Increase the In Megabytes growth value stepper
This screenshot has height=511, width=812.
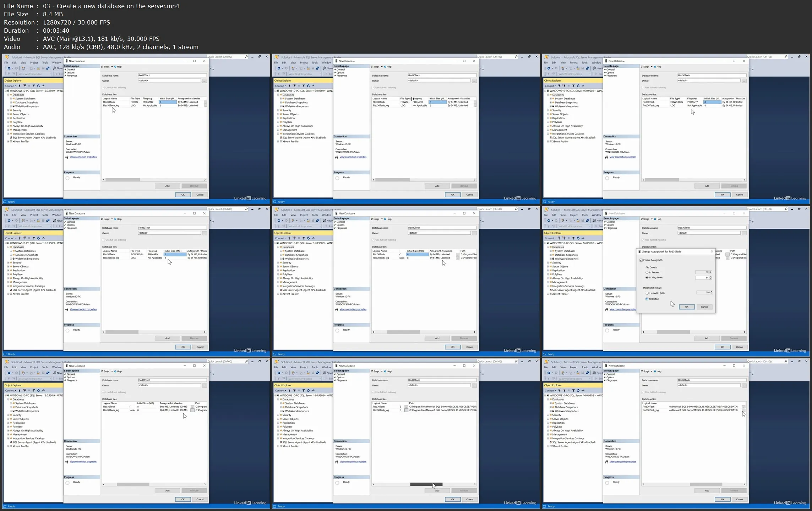[710, 277]
